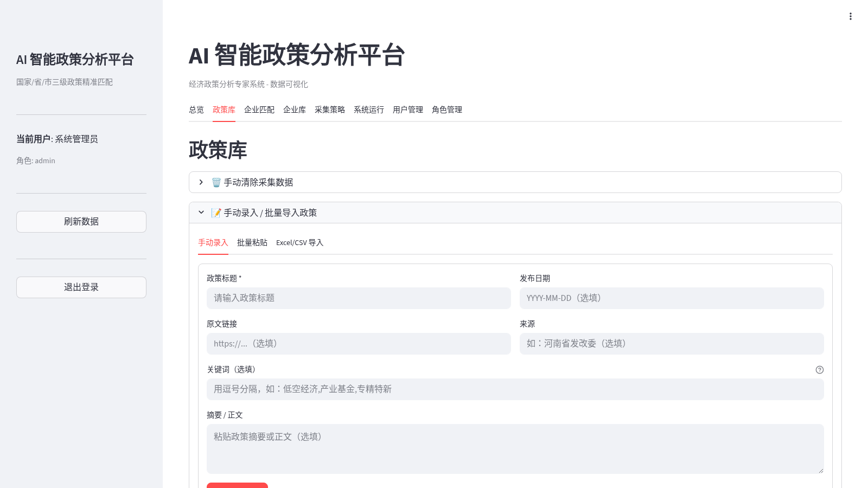The width and height of the screenshot is (868, 488).
Task: Open the Excel/CSV 导入 sub-tab
Action: coord(299,242)
